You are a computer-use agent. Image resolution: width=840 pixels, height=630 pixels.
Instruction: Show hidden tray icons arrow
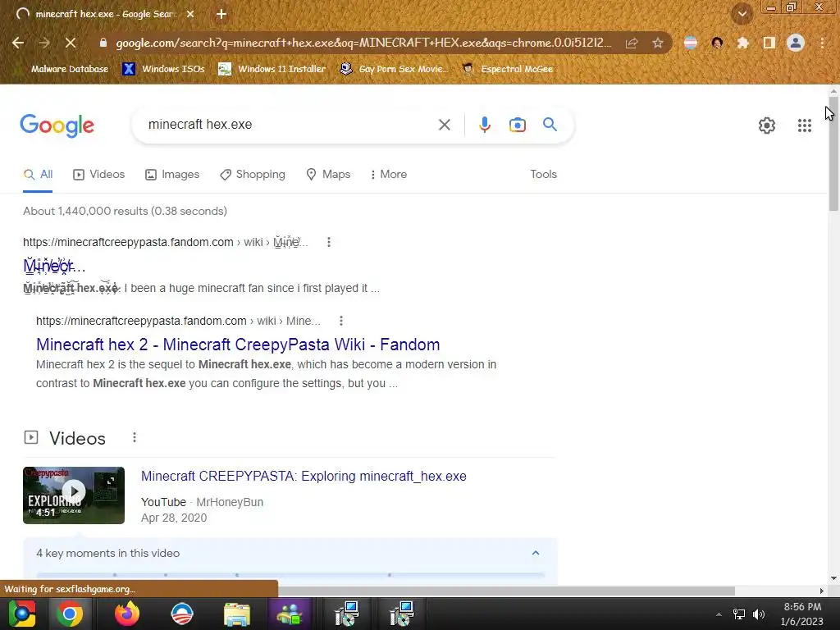pos(719,614)
